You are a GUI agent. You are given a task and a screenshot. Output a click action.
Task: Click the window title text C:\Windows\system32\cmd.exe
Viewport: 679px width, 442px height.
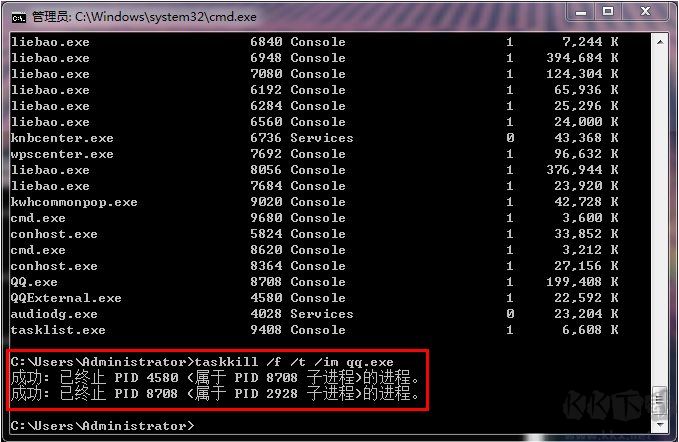[x=166, y=17]
